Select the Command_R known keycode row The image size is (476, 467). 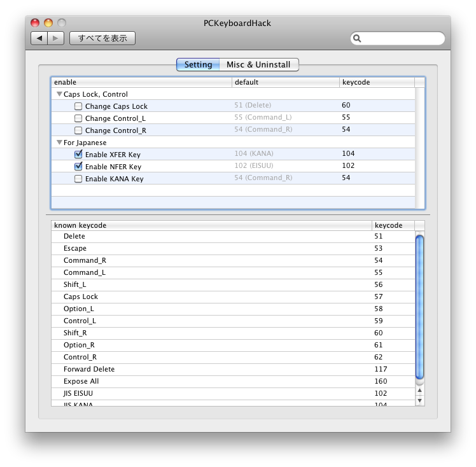coord(233,261)
